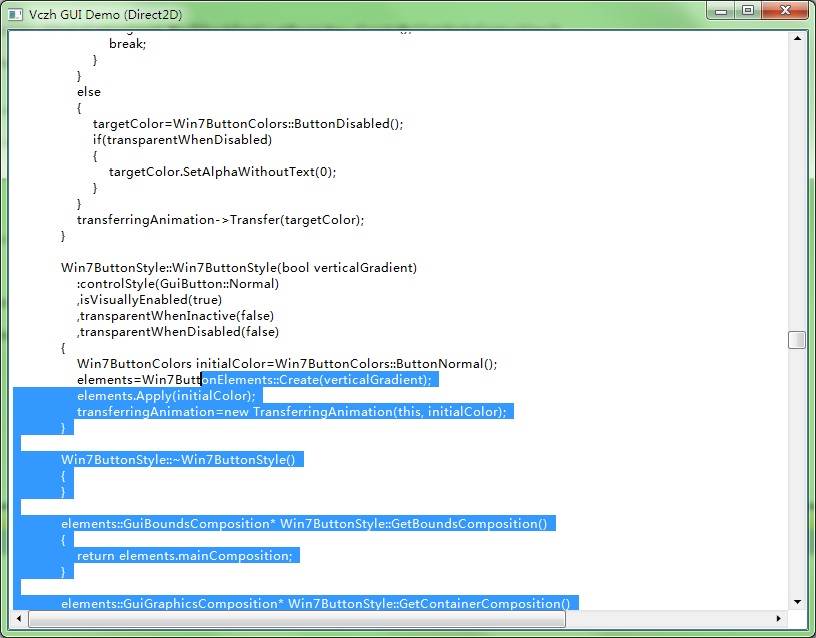
Task: Click ',transparentWhenInactive(false)' line
Action: (175, 316)
